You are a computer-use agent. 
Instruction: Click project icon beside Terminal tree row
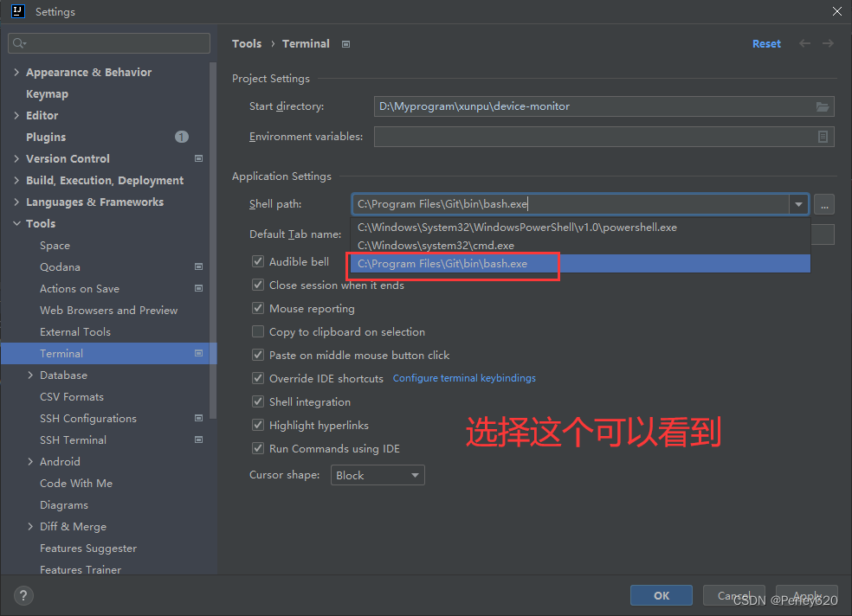(x=199, y=353)
